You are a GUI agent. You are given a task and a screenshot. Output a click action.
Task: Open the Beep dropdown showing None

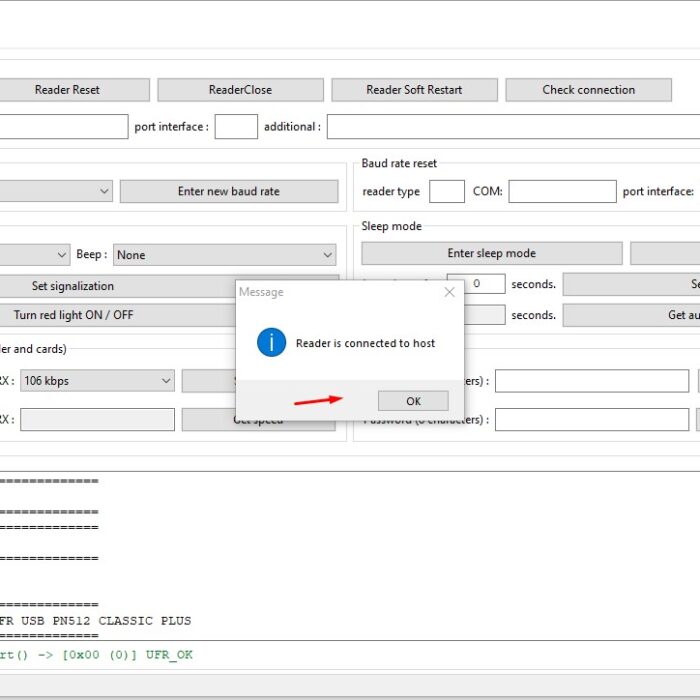coord(225,254)
